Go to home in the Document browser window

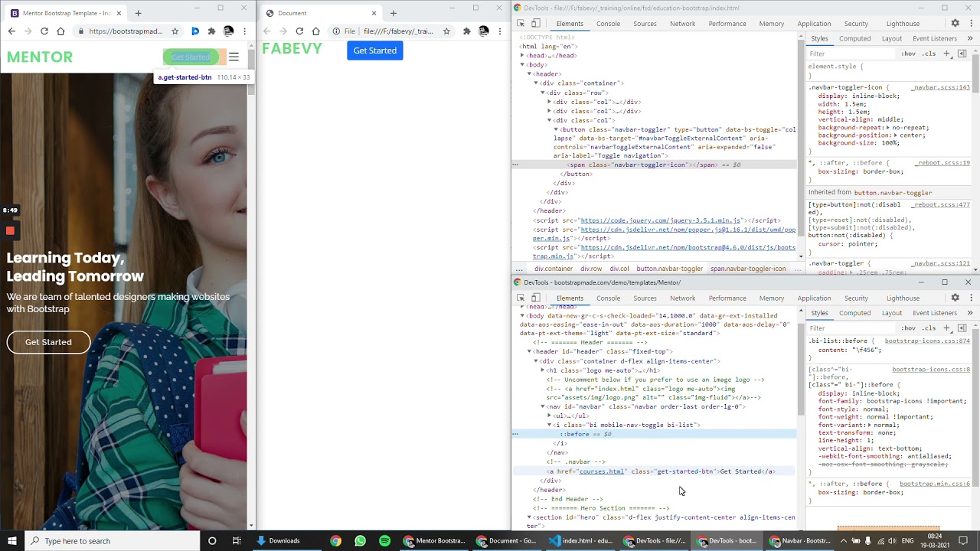pos(315,31)
